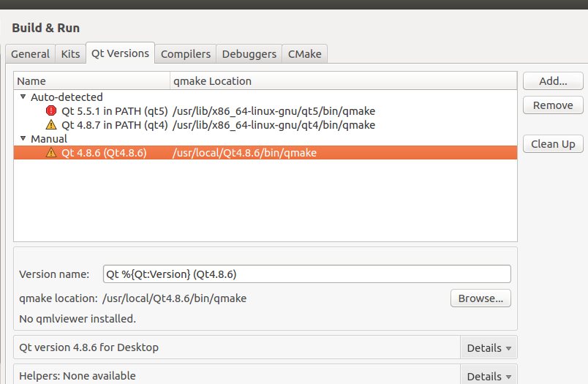
Task: Click the Manual group label
Action: click(x=49, y=139)
